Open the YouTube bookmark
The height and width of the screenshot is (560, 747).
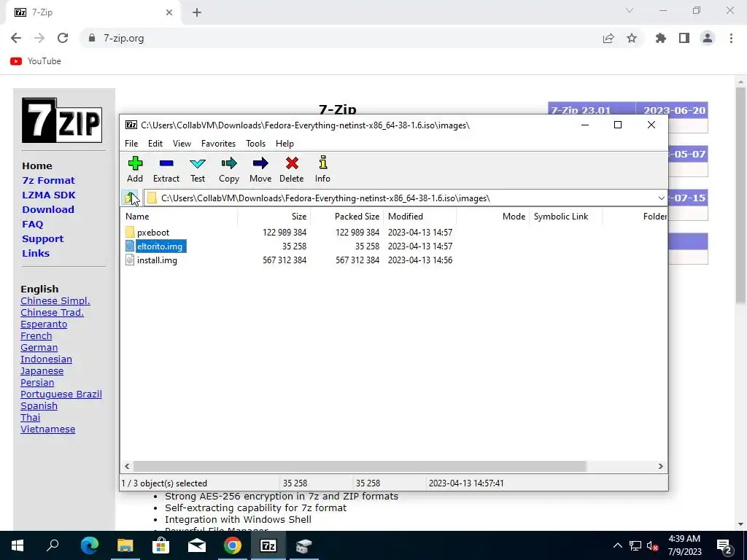36,61
